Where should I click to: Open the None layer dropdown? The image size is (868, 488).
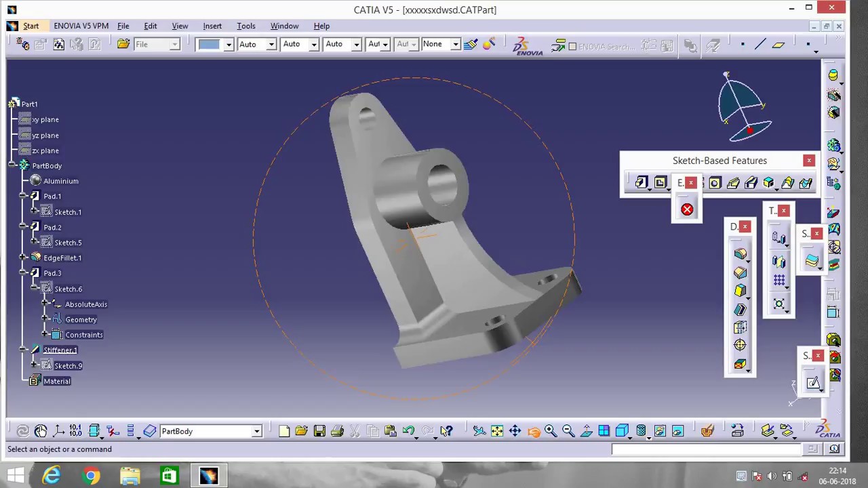pos(456,44)
